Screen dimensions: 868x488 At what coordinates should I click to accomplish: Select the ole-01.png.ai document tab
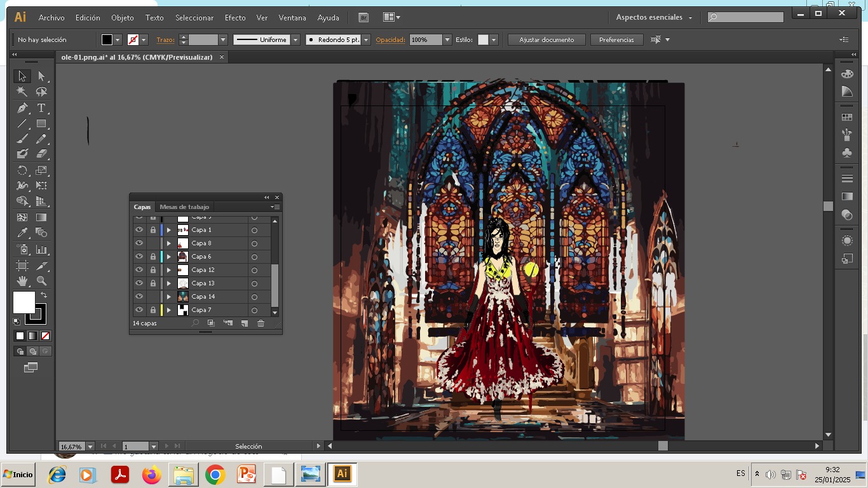[137, 57]
